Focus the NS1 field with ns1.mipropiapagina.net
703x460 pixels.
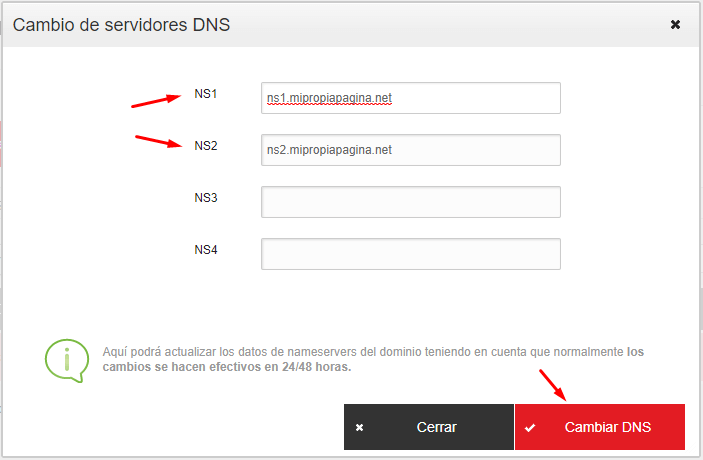[x=411, y=98]
